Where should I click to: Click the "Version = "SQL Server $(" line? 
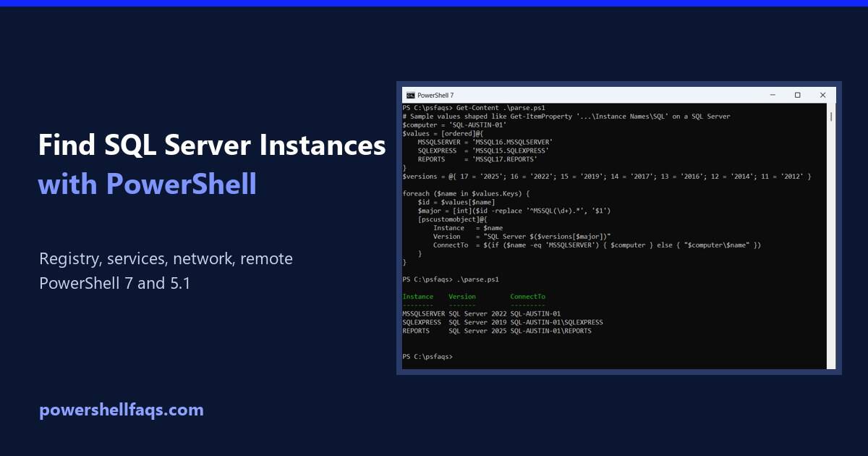(x=522, y=237)
